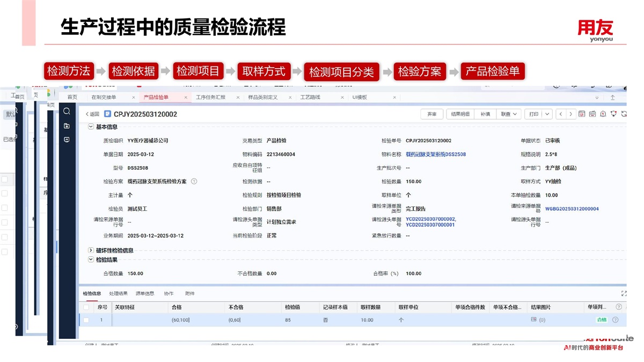Switch to the 工序任务汇报 tab
This screenshot has height=362, width=644.
click(x=210, y=98)
